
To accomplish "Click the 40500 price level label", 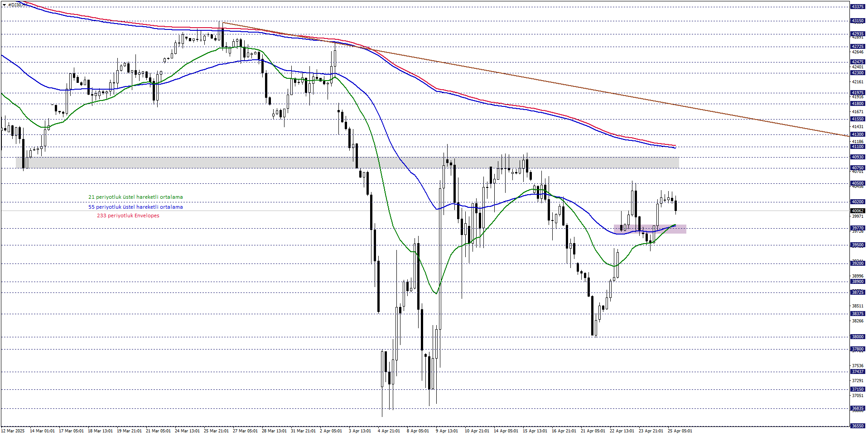I will pyautogui.click(x=858, y=183).
